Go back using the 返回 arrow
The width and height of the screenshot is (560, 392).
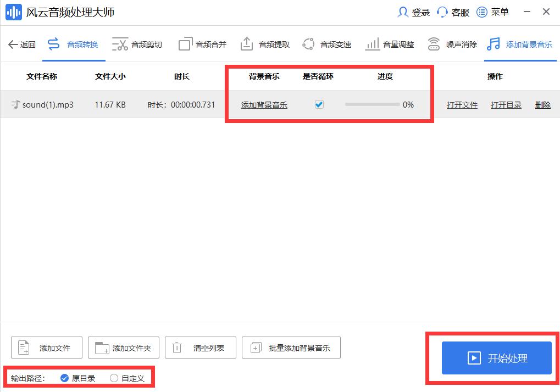[x=21, y=43]
